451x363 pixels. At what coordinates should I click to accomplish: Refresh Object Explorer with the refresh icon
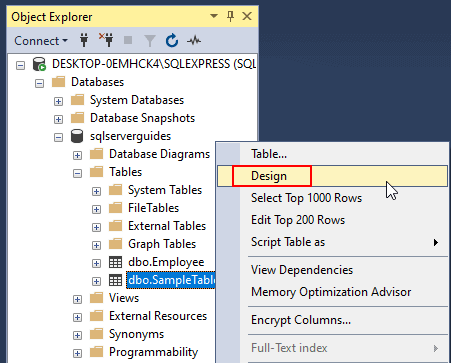point(172,41)
